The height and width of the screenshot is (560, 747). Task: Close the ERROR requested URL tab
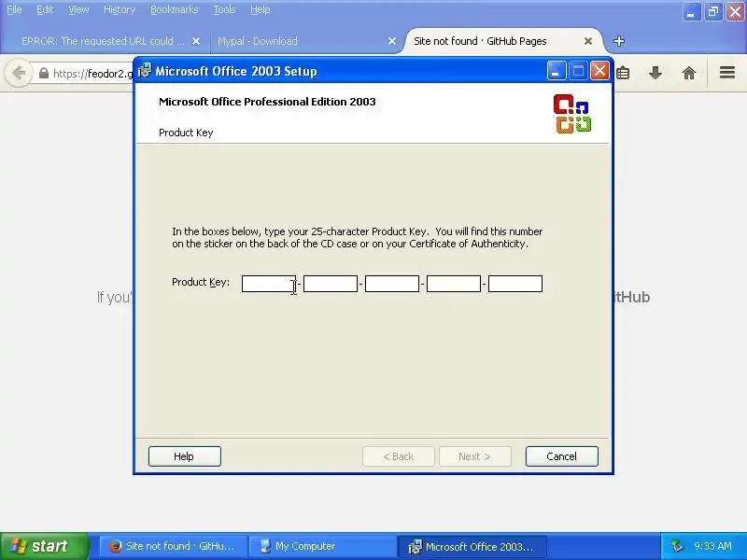click(x=196, y=41)
